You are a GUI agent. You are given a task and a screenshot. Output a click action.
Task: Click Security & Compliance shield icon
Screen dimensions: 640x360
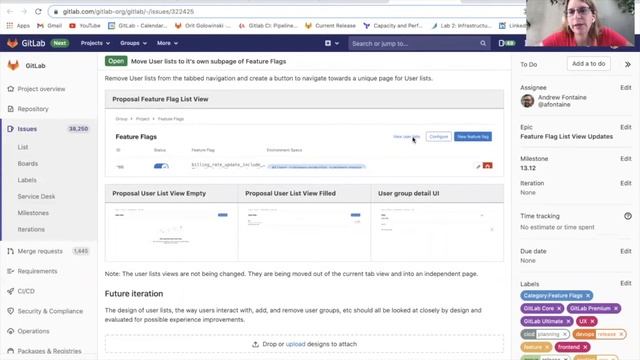[11, 311]
